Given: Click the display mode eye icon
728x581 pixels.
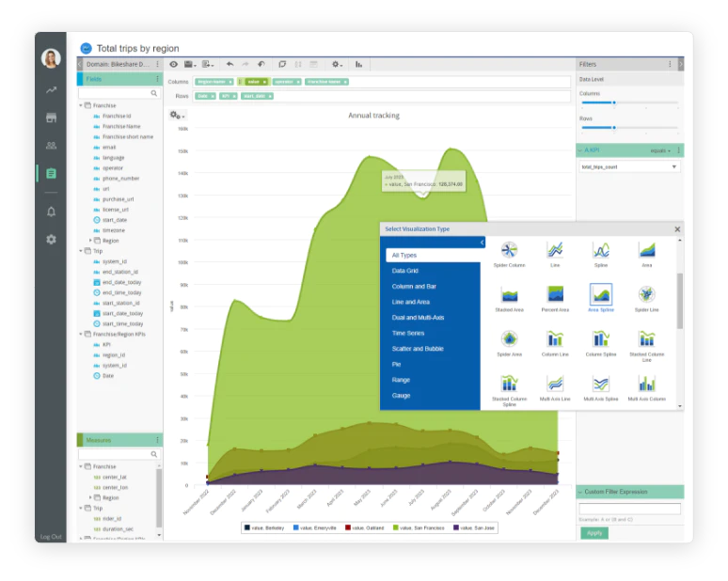Looking at the screenshot, I should (173, 65).
